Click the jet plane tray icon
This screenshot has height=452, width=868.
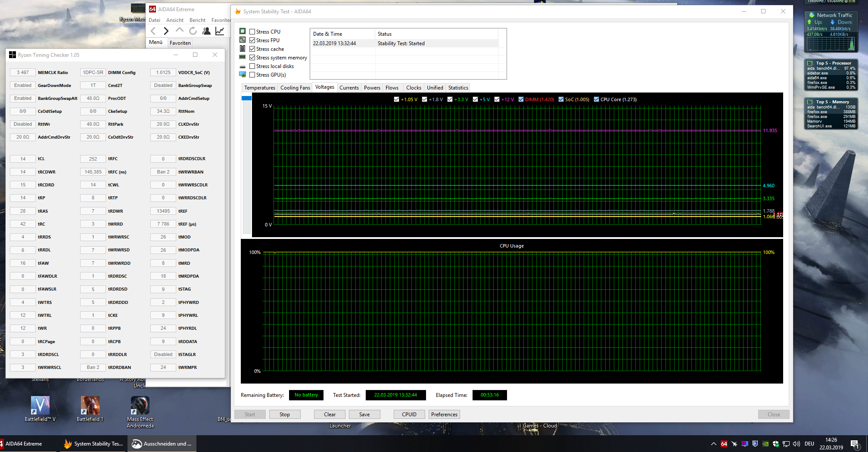[x=734, y=444]
